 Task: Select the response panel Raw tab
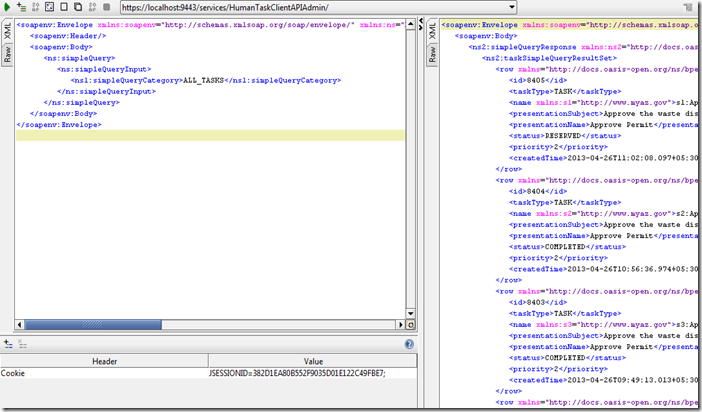coord(432,55)
